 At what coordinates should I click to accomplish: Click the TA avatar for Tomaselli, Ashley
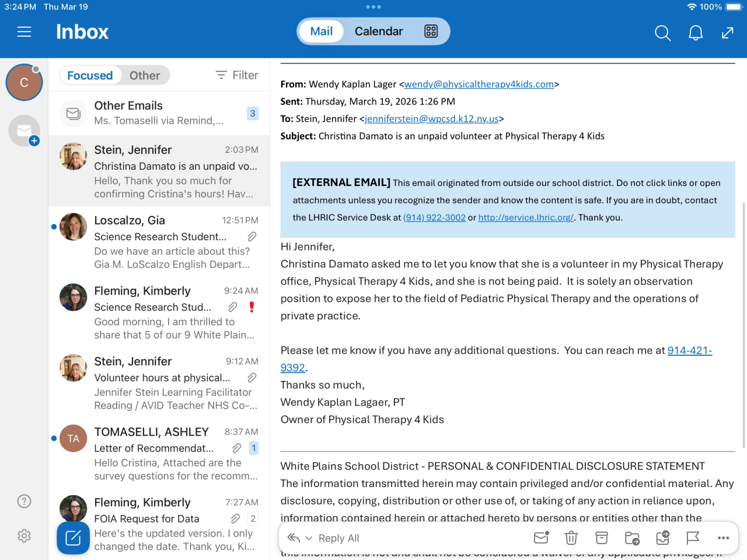point(73,438)
